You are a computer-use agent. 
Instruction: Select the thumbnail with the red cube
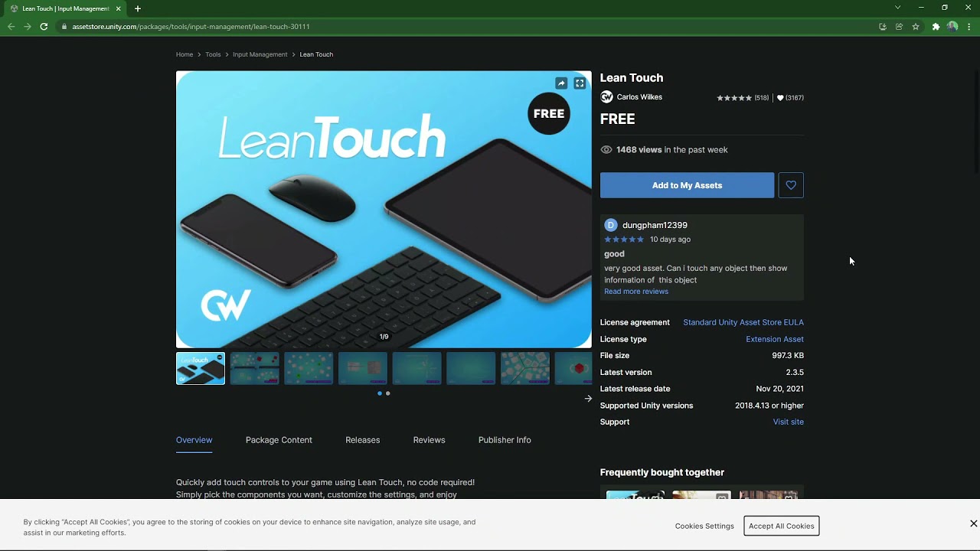click(573, 368)
